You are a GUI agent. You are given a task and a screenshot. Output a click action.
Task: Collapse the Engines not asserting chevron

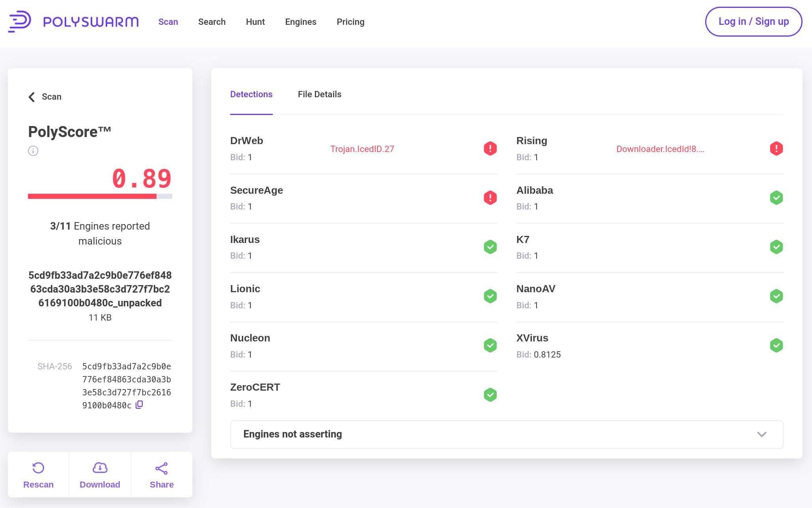(x=762, y=434)
